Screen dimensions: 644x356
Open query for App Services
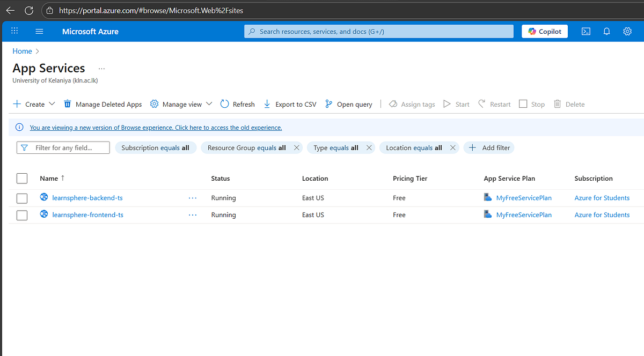click(x=348, y=103)
